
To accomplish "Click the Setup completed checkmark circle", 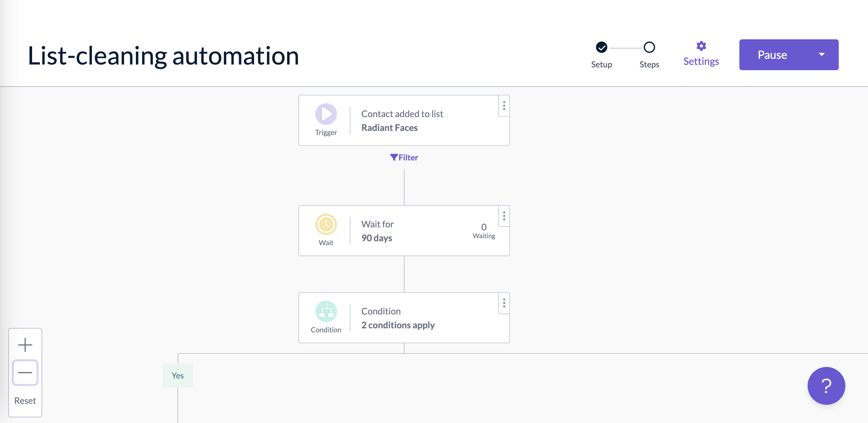I will tap(601, 47).
